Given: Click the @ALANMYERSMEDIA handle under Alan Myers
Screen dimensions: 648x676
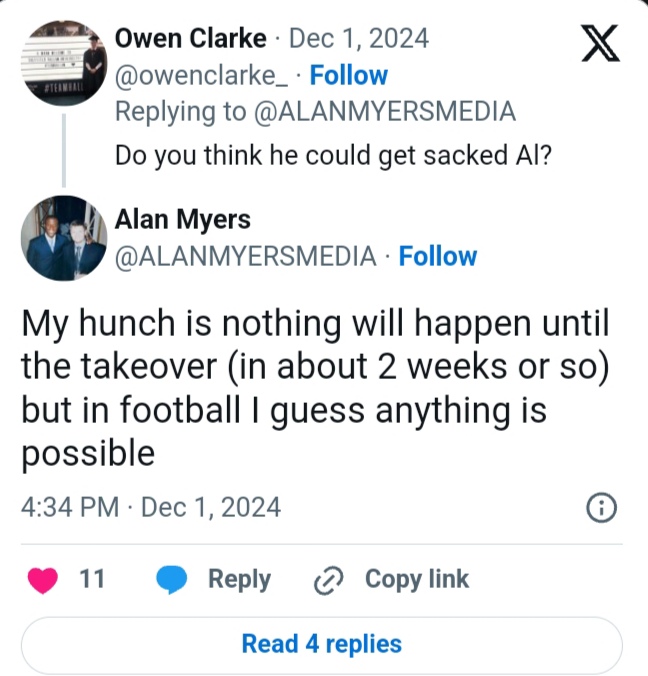Looking at the screenshot, I should (x=246, y=256).
